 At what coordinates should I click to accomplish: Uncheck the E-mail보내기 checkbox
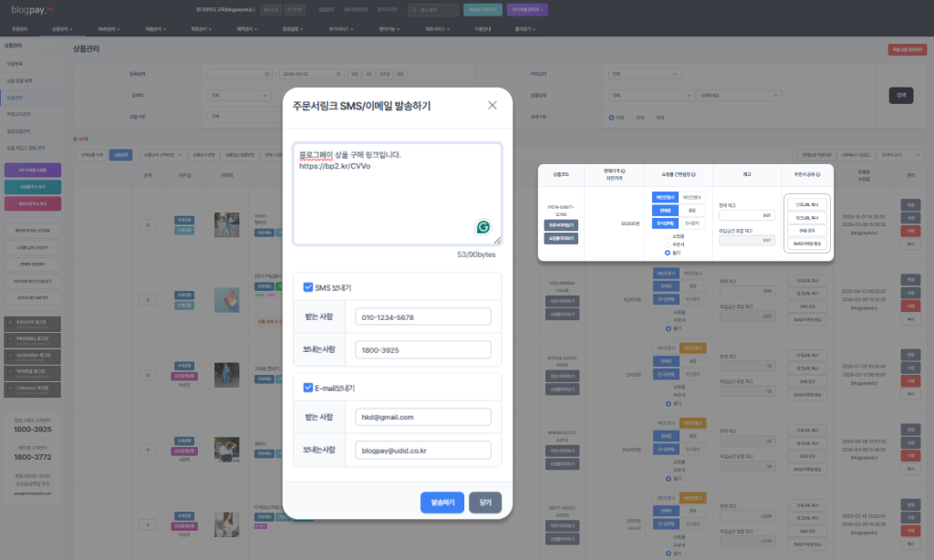(x=308, y=388)
